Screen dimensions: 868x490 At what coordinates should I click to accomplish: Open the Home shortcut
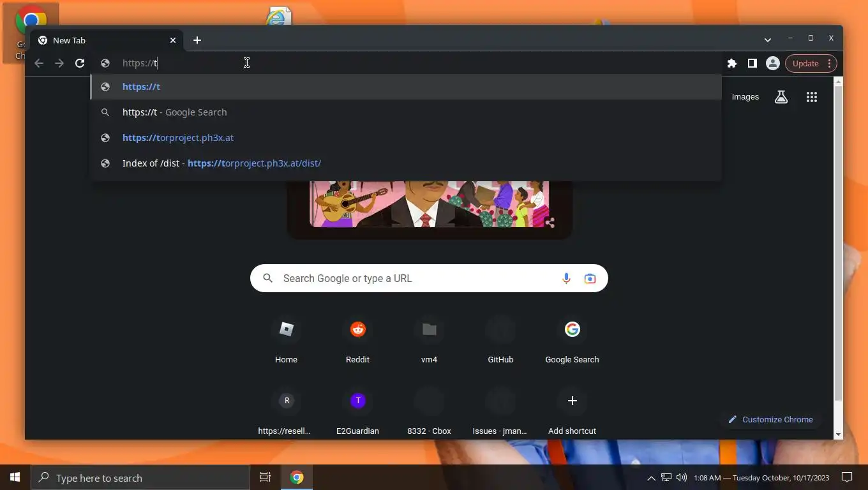286,341
